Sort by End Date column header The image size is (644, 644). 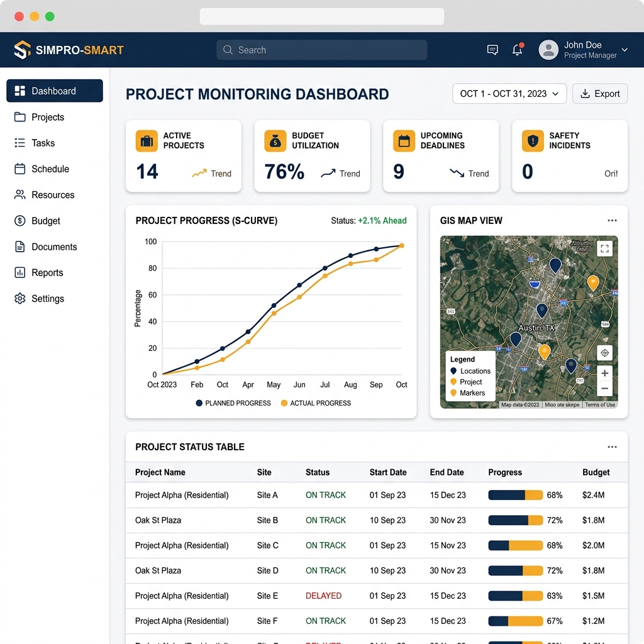[447, 472]
